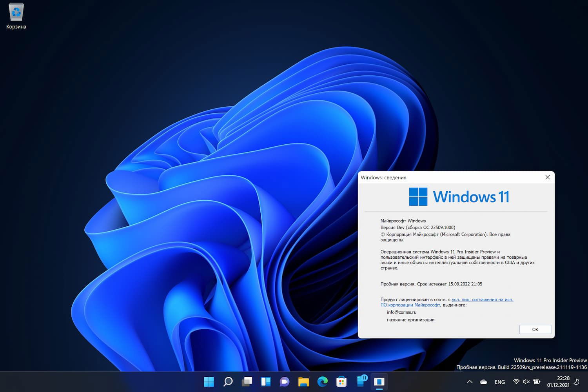The height and width of the screenshot is (392, 588).
Task: Open the Microsoft license agreement link
Action: [x=483, y=299]
